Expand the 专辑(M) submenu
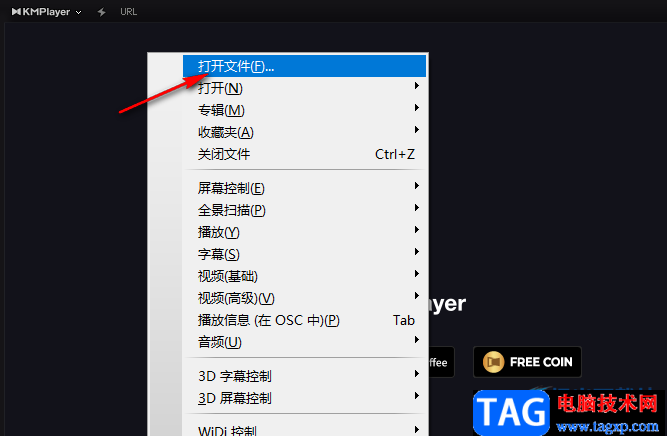 click(305, 110)
